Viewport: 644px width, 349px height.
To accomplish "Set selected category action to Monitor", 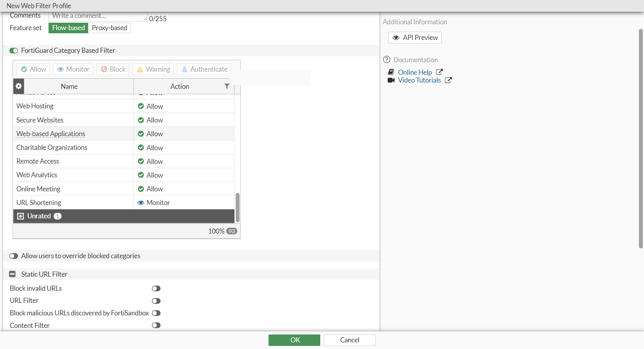I will [73, 69].
